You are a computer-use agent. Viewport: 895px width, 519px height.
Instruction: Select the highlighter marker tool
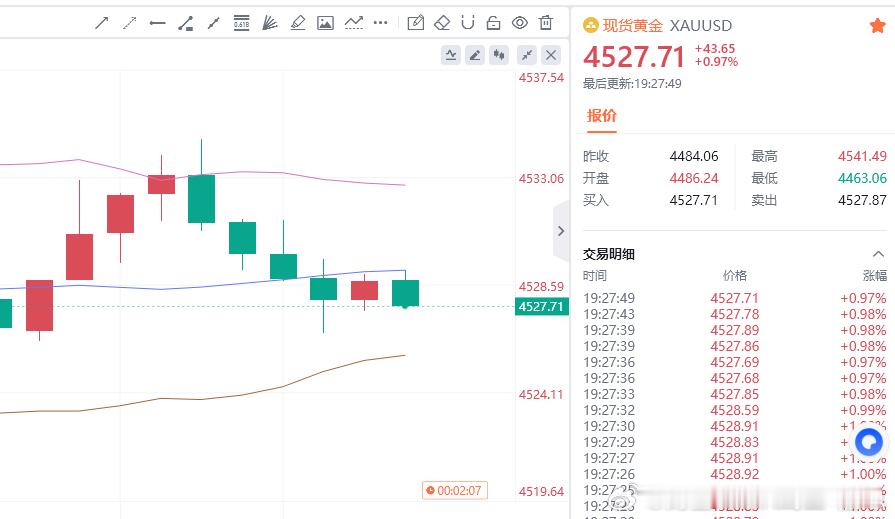297,23
